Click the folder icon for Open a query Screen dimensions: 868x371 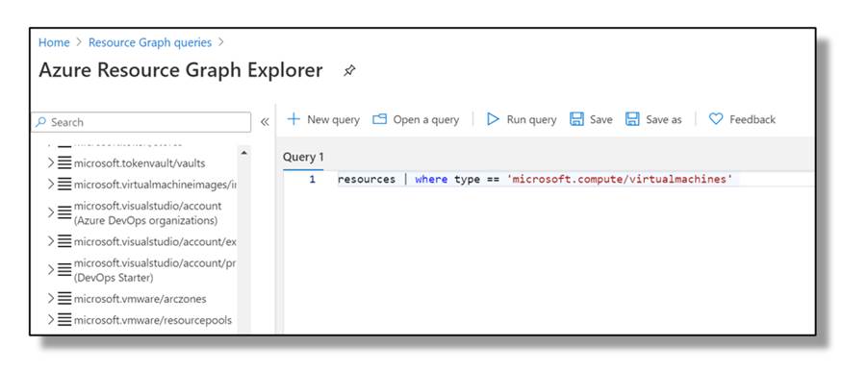(x=379, y=119)
